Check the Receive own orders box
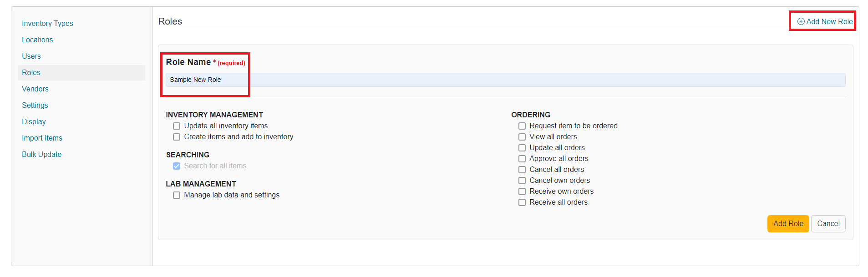 522,191
